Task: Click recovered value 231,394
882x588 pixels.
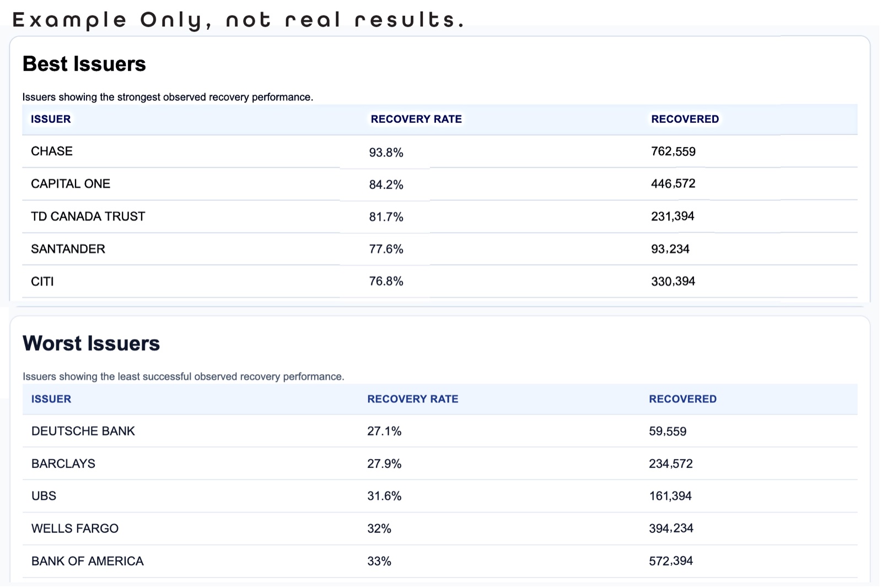Action: (673, 216)
